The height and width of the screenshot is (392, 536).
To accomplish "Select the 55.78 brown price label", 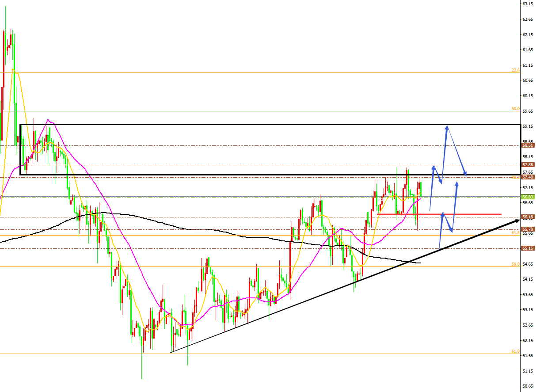I will coord(528,229).
